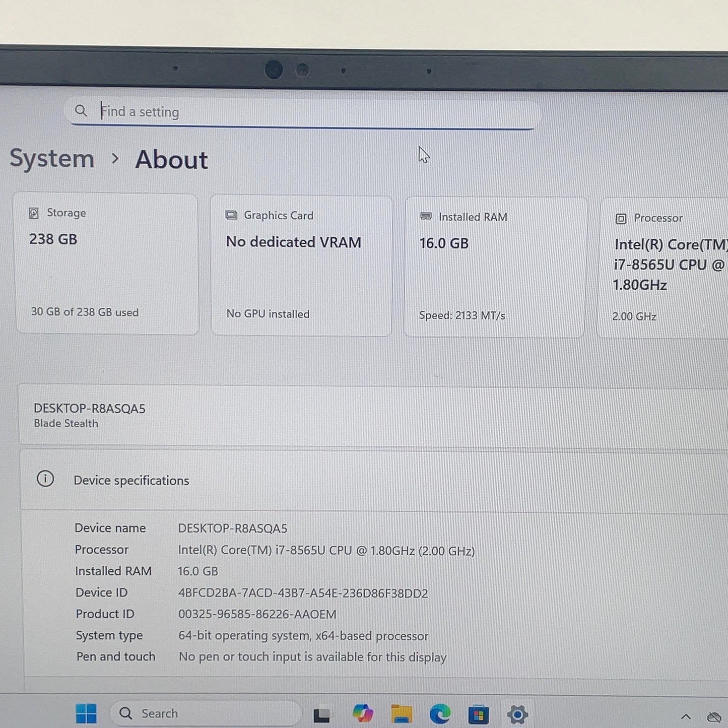The width and height of the screenshot is (728, 728).
Task: Select the "238 GB" storage size heading
Action: tap(53, 239)
